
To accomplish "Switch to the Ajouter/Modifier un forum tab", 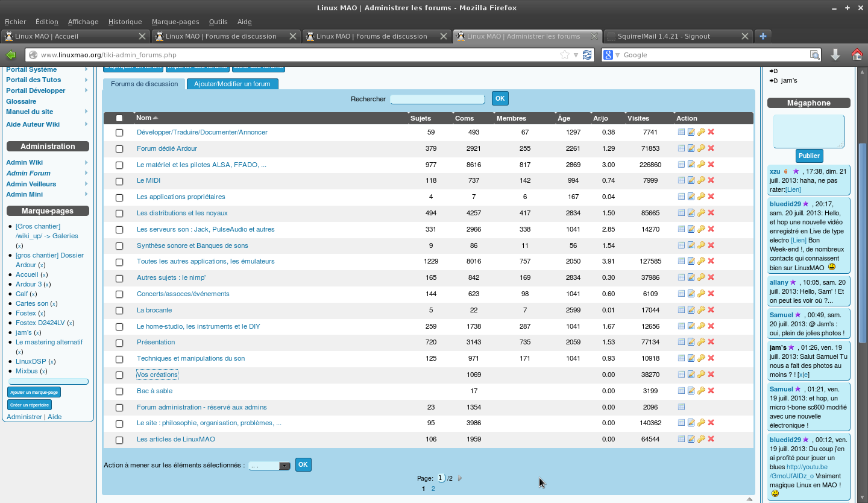I will tap(232, 84).
